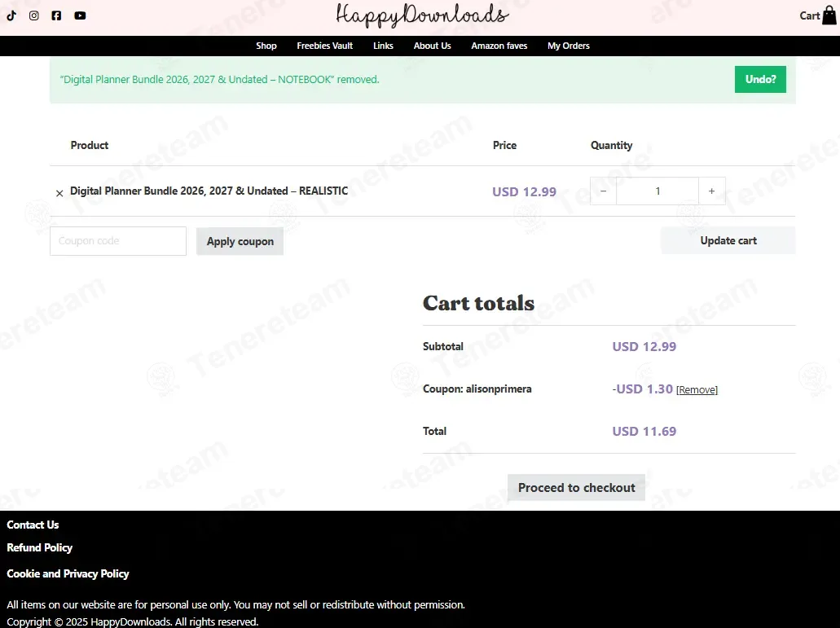Open the REALISTIC Digital Planner Bundle product link
Image resolution: width=840 pixels, height=628 pixels.
(209, 191)
